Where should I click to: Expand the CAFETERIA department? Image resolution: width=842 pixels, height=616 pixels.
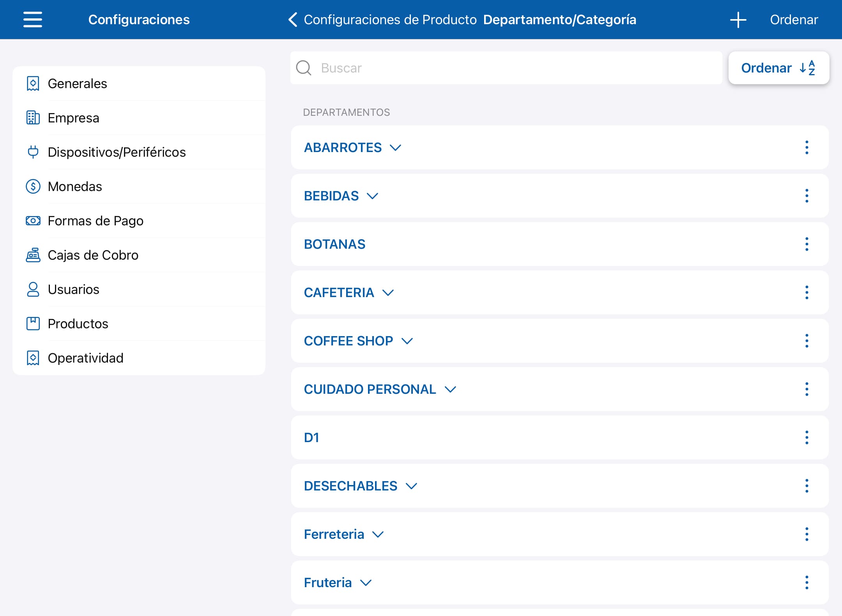pos(387,292)
